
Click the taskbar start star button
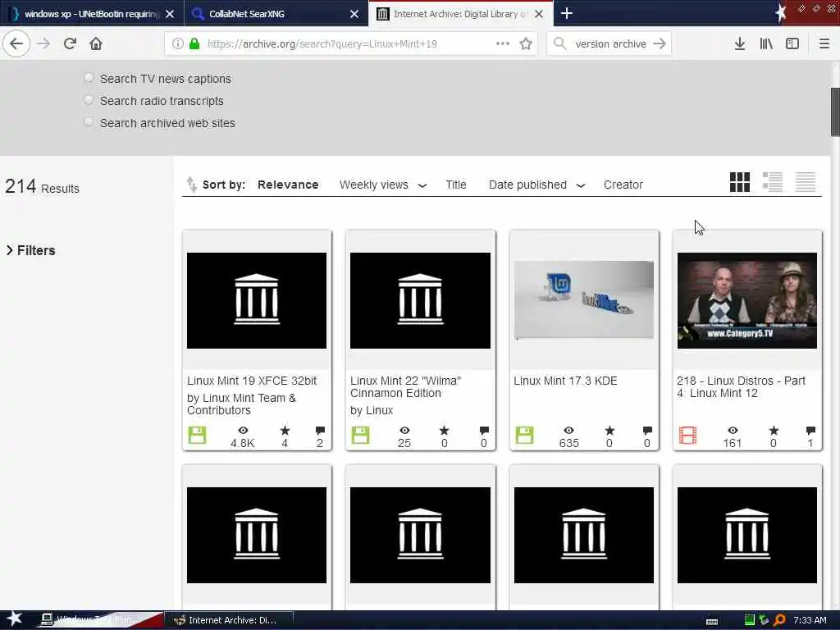pyautogui.click(x=15, y=619)
